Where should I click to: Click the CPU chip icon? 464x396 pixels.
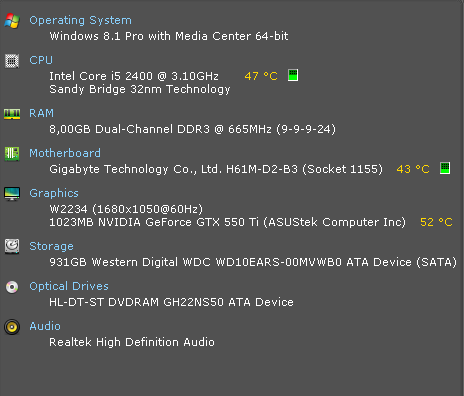click(x=12, y=61)
